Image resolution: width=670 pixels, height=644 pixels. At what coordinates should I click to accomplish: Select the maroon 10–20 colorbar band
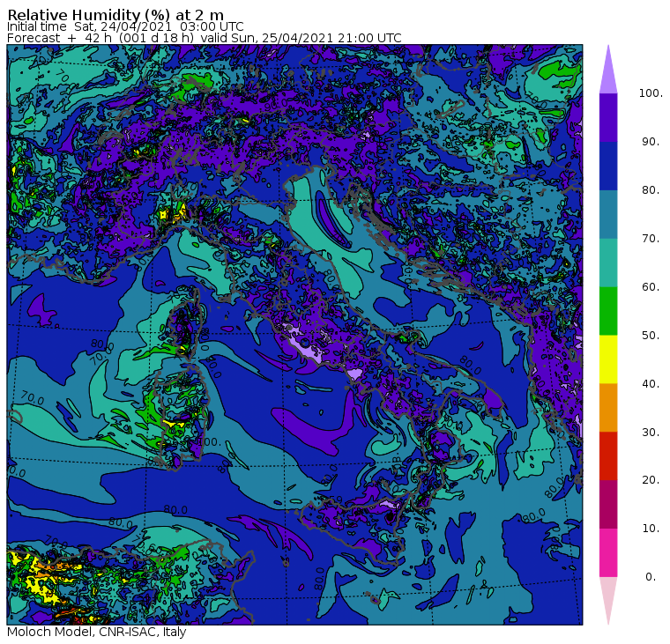608,504
